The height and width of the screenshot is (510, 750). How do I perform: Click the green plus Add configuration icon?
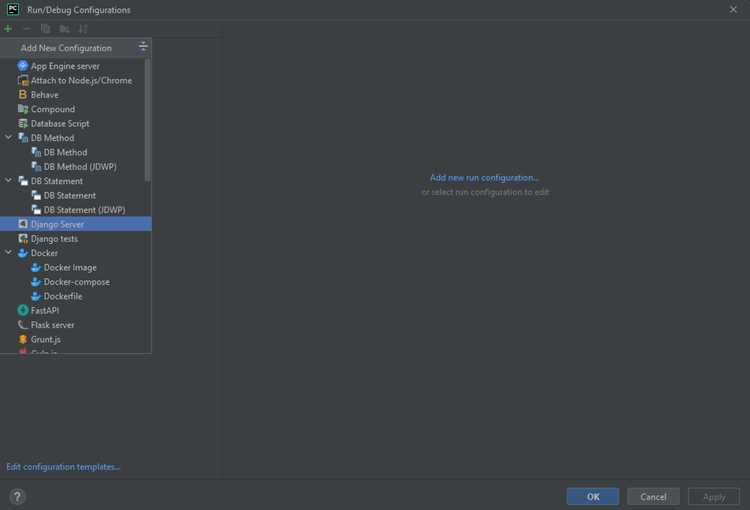(8, 29)
